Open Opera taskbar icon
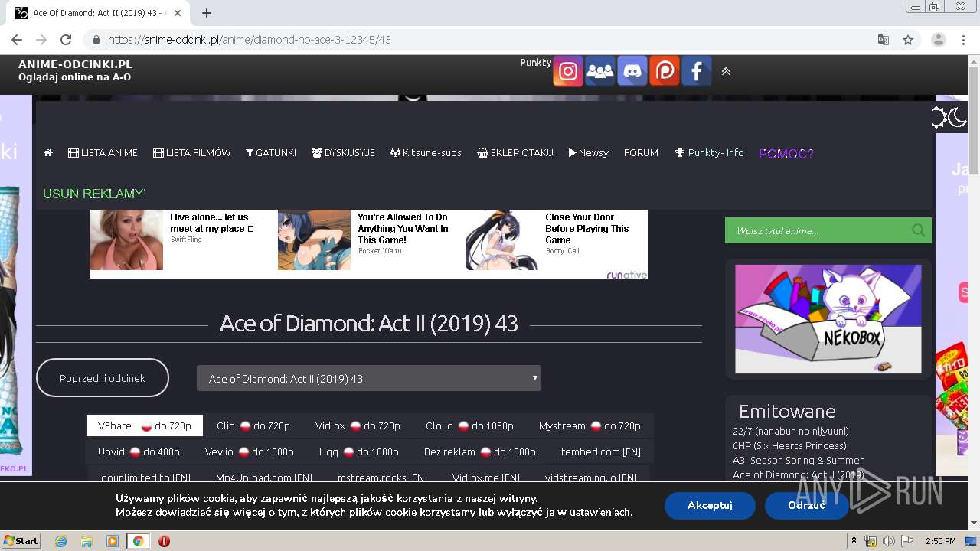This screenshot has width=980, height=551. tap(164, 541)
